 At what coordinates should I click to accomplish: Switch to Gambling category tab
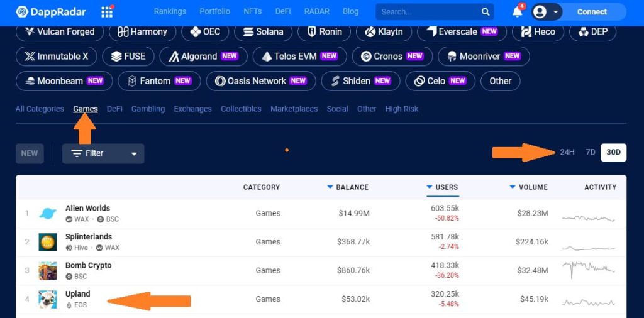pos(148,109)
